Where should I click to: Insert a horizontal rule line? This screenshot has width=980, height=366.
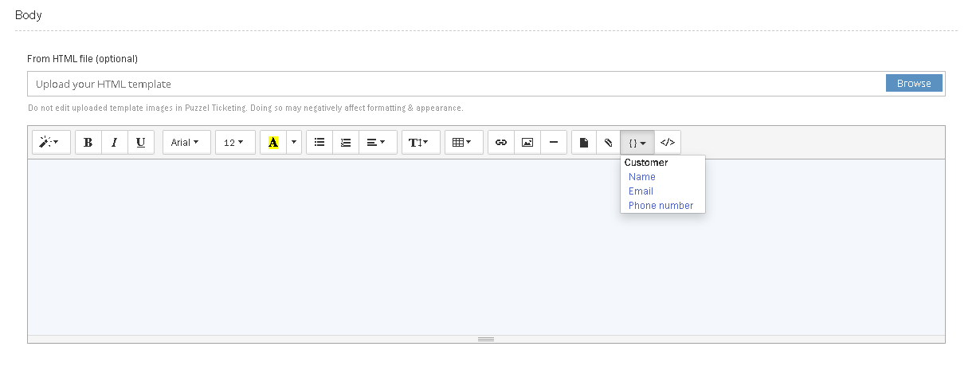[554, 143]
